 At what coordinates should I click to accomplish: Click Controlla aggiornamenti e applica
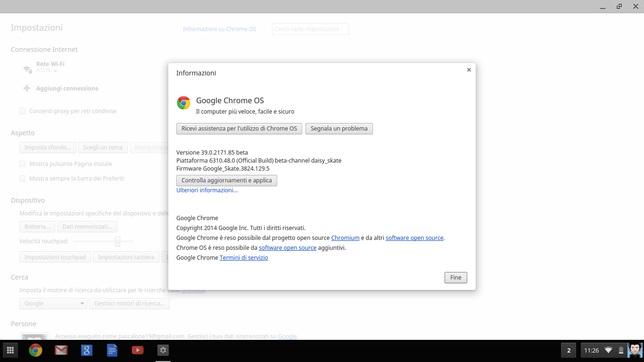pyautogui.click(x=227, y=181)
